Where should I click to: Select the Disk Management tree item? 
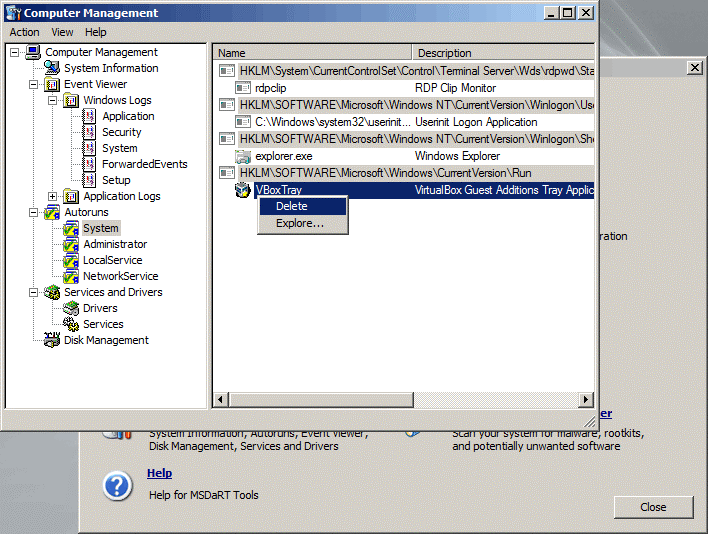pos(106,340)
